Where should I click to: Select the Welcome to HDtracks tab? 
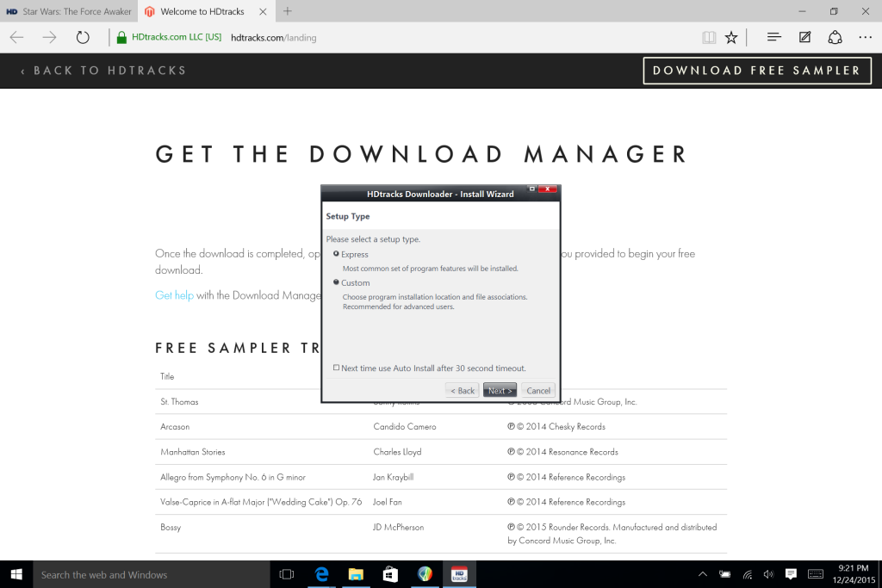[x=202, y=11]
